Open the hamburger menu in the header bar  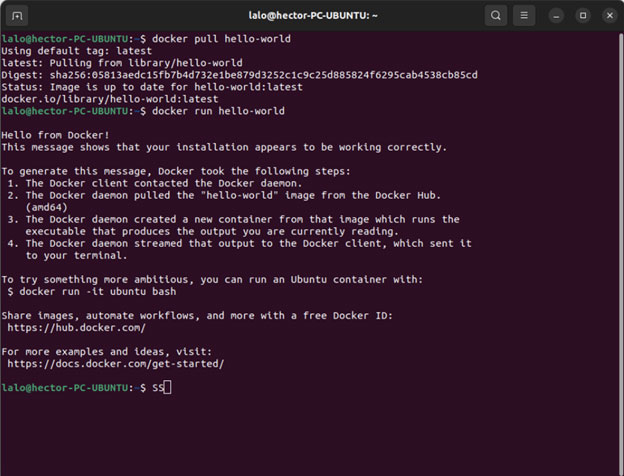(x=524, y=16)
